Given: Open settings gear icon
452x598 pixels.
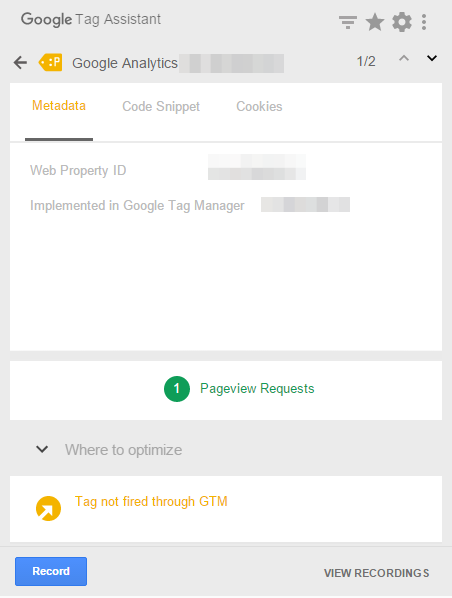Looking at the screenshot, I should (x=402, y=22).
